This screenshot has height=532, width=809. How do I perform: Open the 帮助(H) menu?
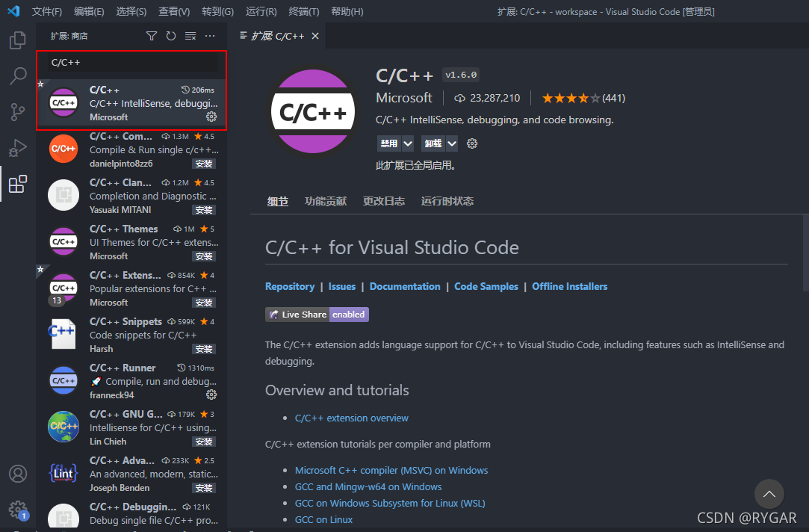347,11
